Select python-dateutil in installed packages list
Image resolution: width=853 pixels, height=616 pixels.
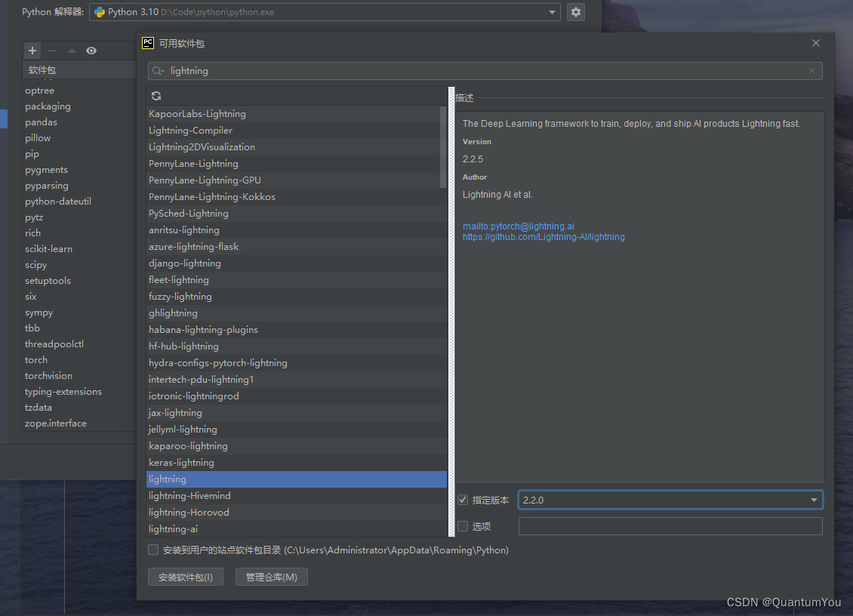click(x=79, y=201)
